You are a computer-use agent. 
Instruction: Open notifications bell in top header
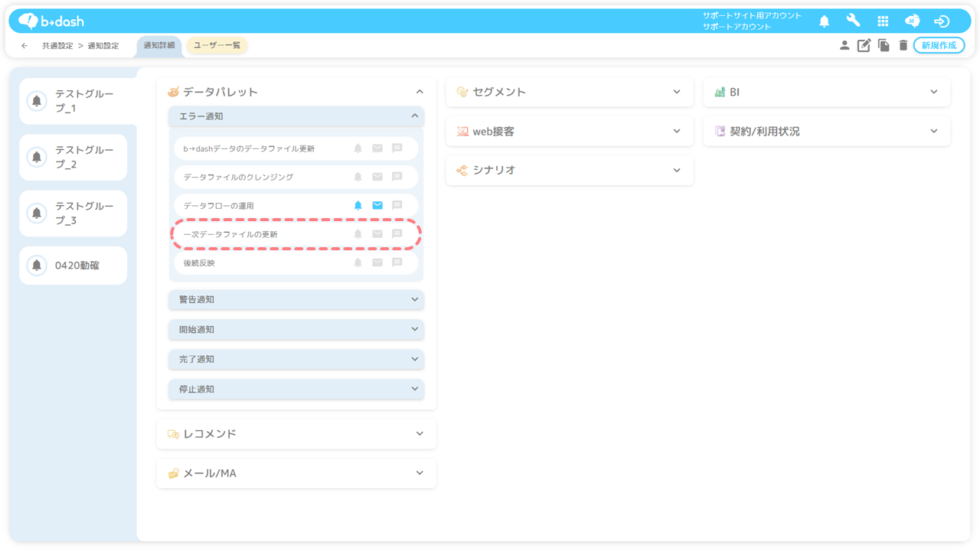824,21
